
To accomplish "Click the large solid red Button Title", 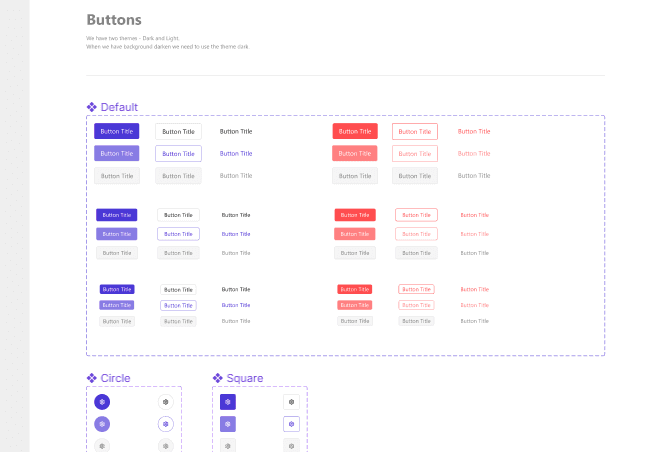I will coord(355,131).
